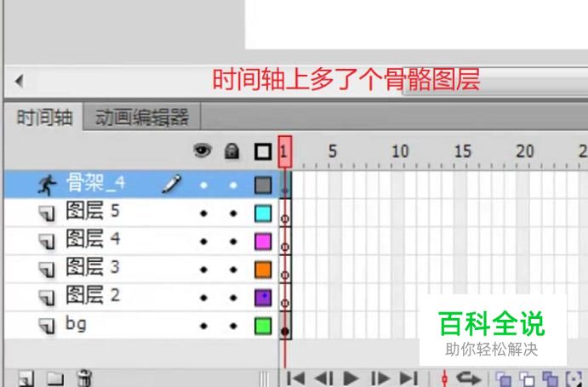This screenshot has width=588, height=387.
Task: Click the stage scroll left arrow
Action: (19, 81)
